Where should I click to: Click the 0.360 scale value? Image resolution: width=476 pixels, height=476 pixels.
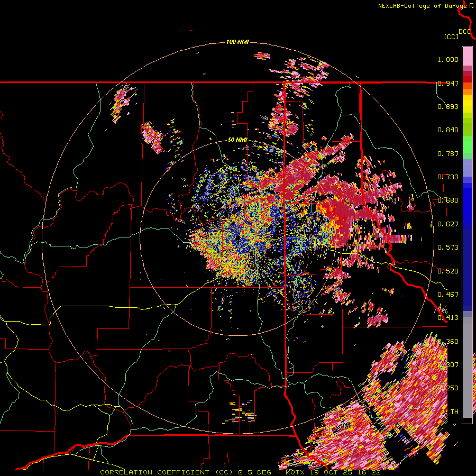(x=448, y=341)
